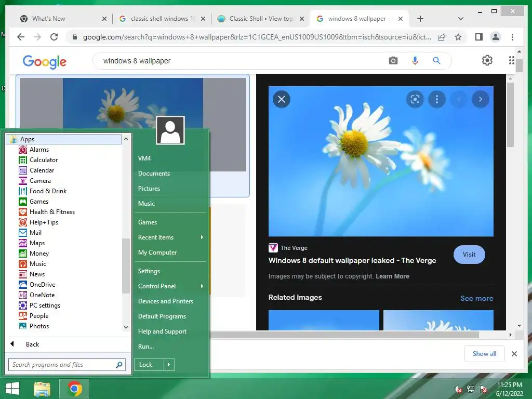Open My Computer from the Start menu

pos(157,252)
